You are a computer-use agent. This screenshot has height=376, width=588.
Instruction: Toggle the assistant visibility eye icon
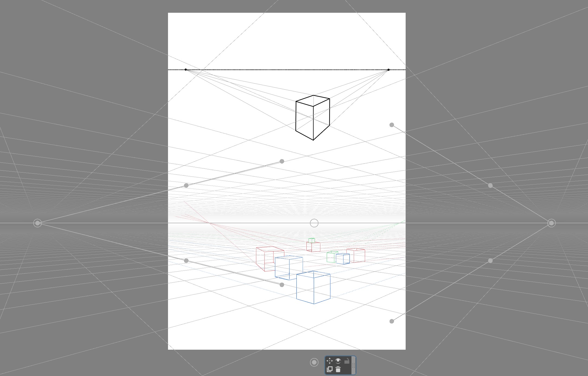coord(338,361)
